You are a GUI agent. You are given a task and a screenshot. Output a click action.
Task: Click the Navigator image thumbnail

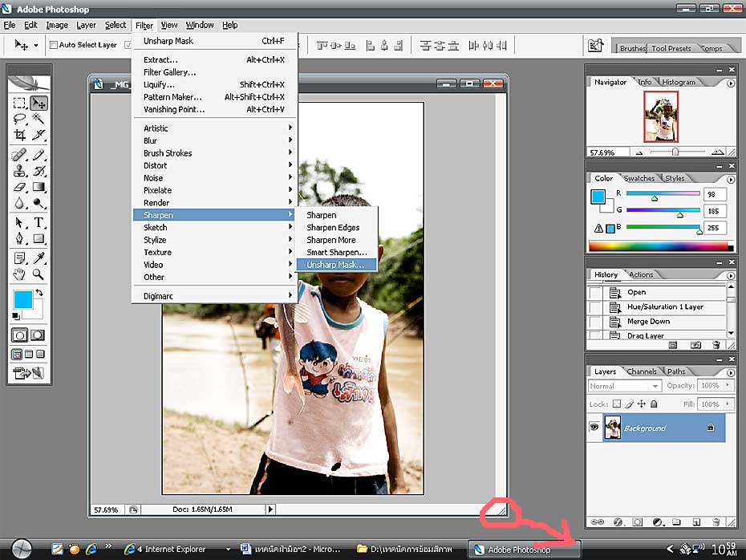click(x=661, y=116)
